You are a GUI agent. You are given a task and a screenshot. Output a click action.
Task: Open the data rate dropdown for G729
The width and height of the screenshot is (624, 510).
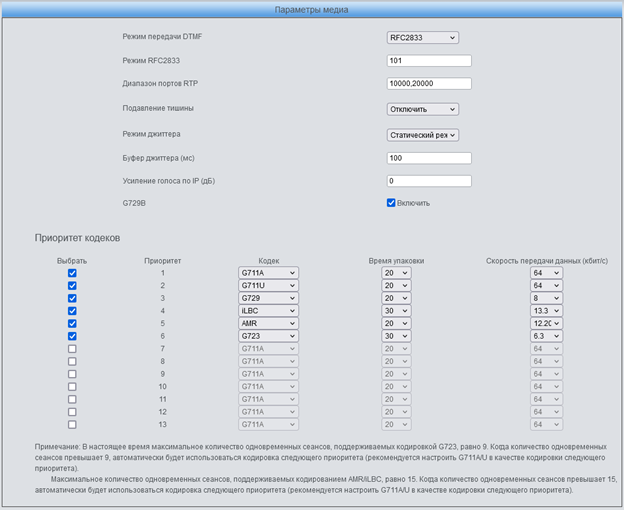pyautogui.click(x=546, y=298)
